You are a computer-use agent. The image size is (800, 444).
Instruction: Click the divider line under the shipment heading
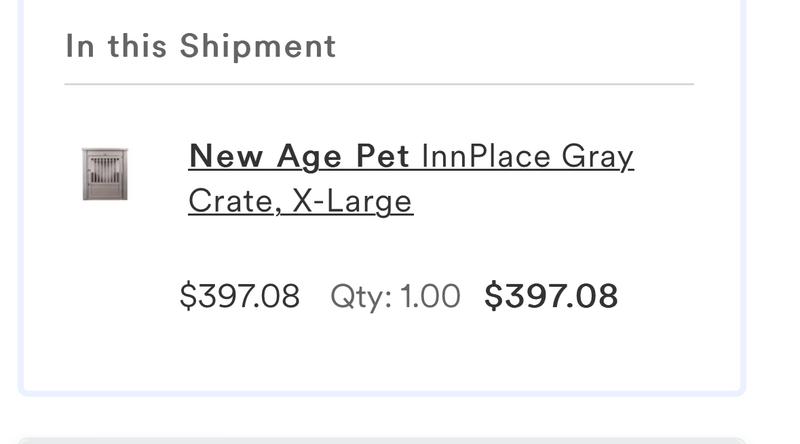[378, 85]
